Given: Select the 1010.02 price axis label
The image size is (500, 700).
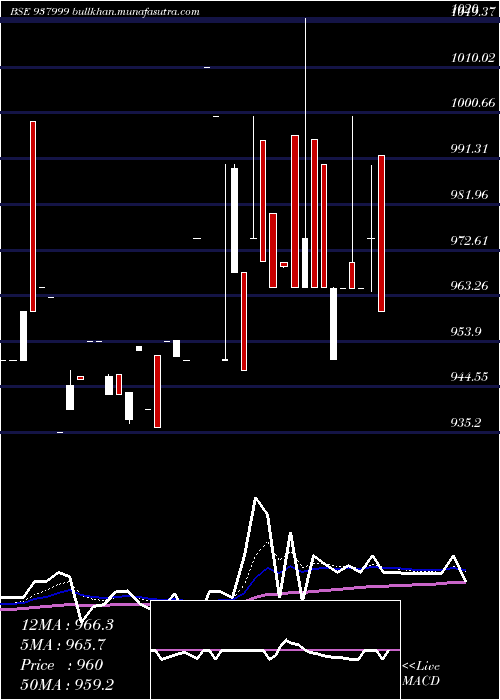Looking at the screenshot, I should coord(473,58).
